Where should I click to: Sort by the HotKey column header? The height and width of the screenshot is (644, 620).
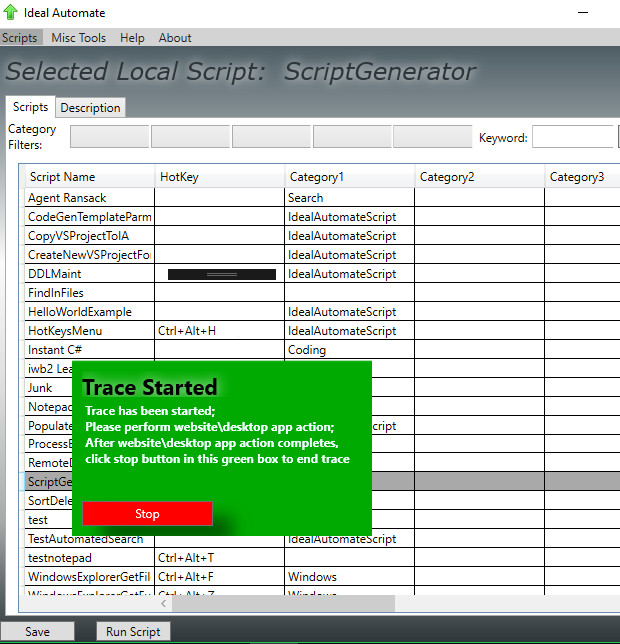point(220,177)
